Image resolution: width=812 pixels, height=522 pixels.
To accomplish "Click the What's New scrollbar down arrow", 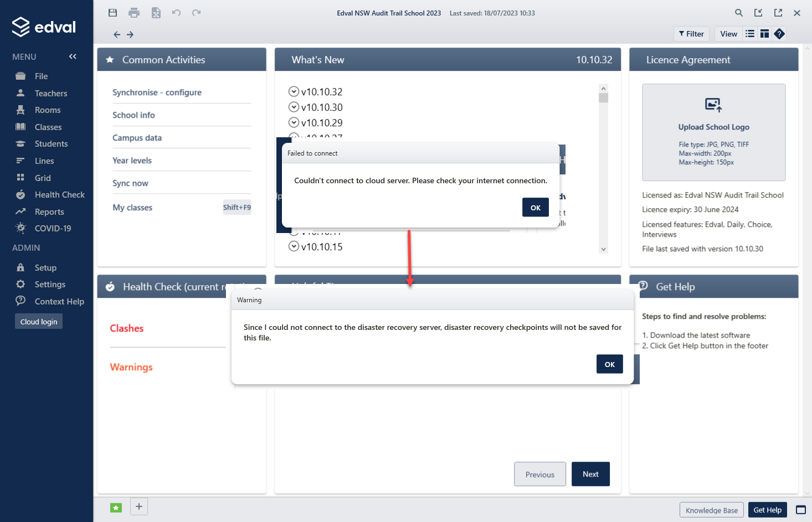I will 604,249.
